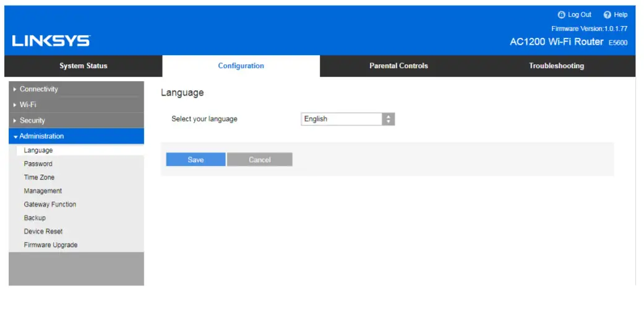Click the AC1200 Wi-Fi Router title
This screenshot has height=317, width=644.
point(557,41)
